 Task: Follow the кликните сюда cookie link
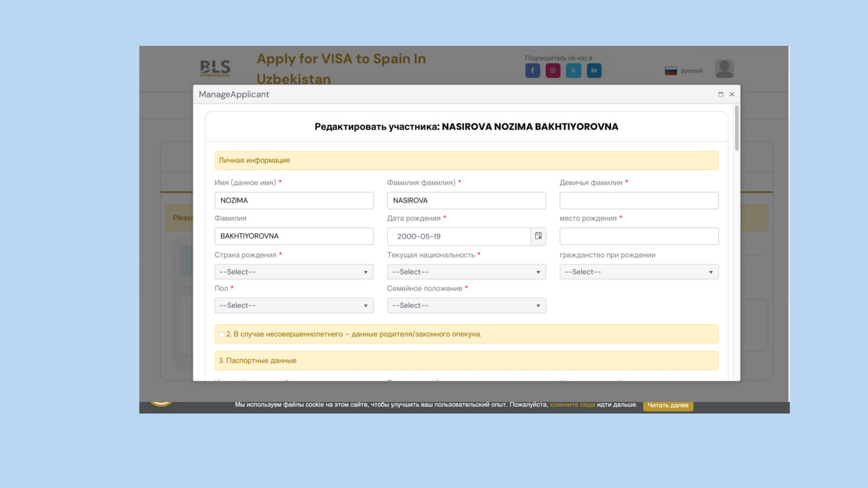click(x=572, y=405)
